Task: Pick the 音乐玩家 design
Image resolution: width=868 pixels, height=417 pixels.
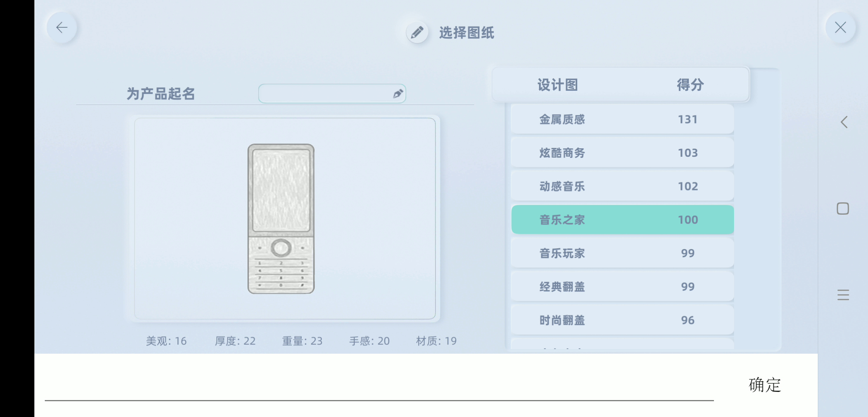Action: [622, 253]
